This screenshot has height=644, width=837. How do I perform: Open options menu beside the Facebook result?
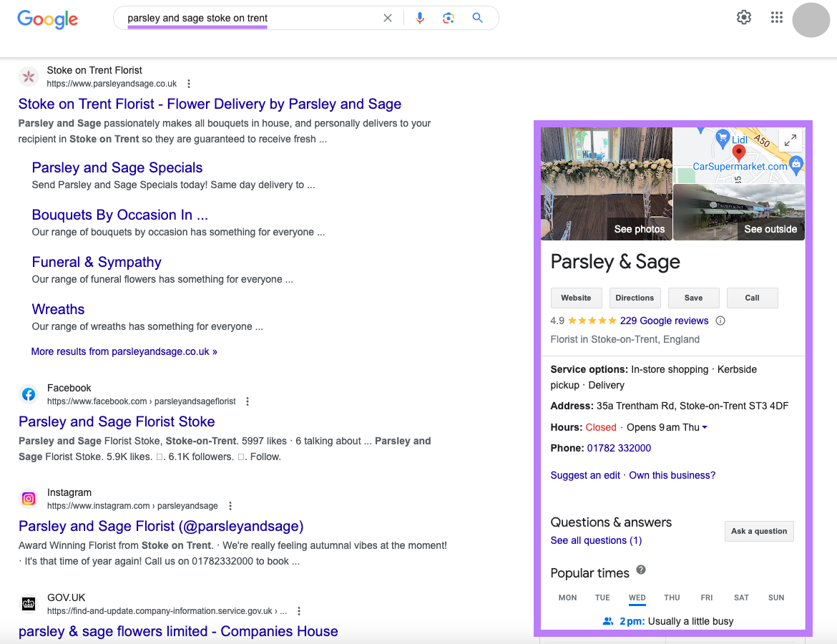(x=247, y=401)
